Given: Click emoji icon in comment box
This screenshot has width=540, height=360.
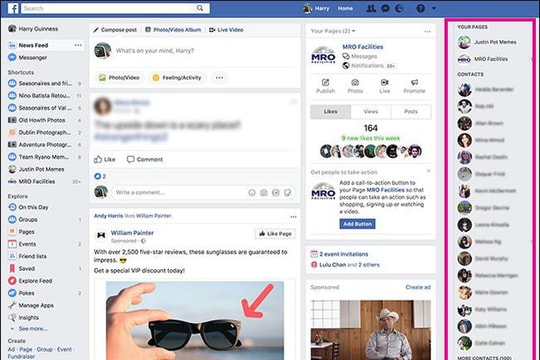Looking at the screenshot, I should (252, 193).
